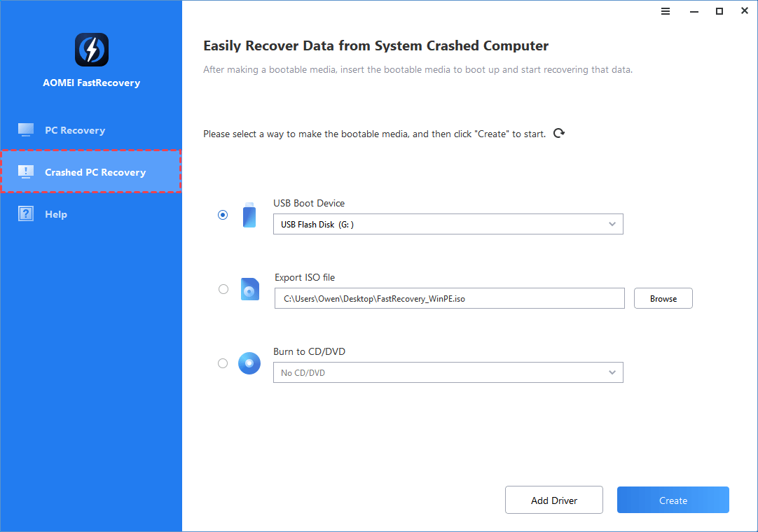Click the AOMEI FastRecovery logo icon
Screen dimensions: 758x532
pyautogui.click(x=92, y=50)
